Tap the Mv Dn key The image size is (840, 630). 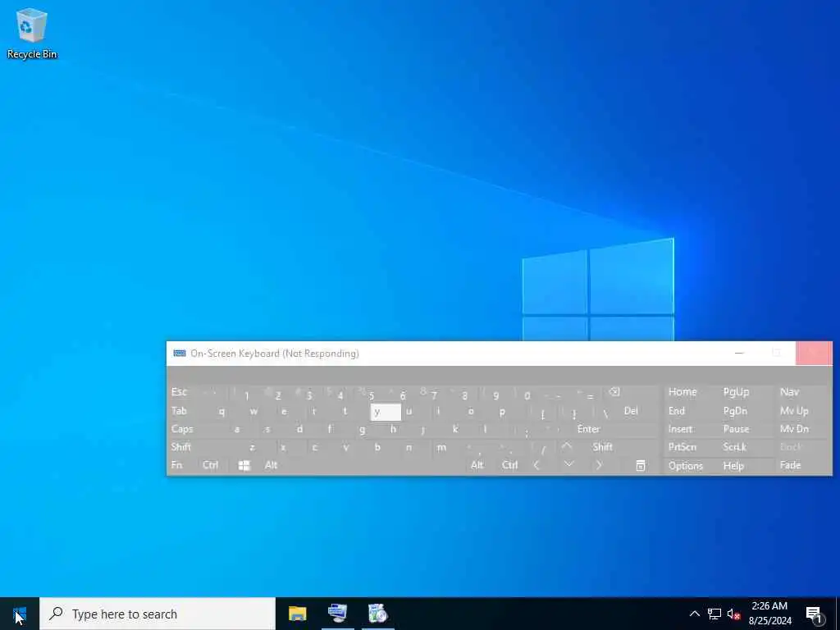tap(794, 429)
